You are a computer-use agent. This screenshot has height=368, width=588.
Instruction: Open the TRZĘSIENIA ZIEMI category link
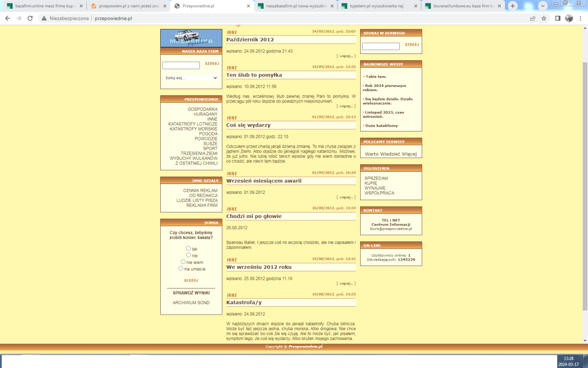pyautogui.click(x=198, y=153)
